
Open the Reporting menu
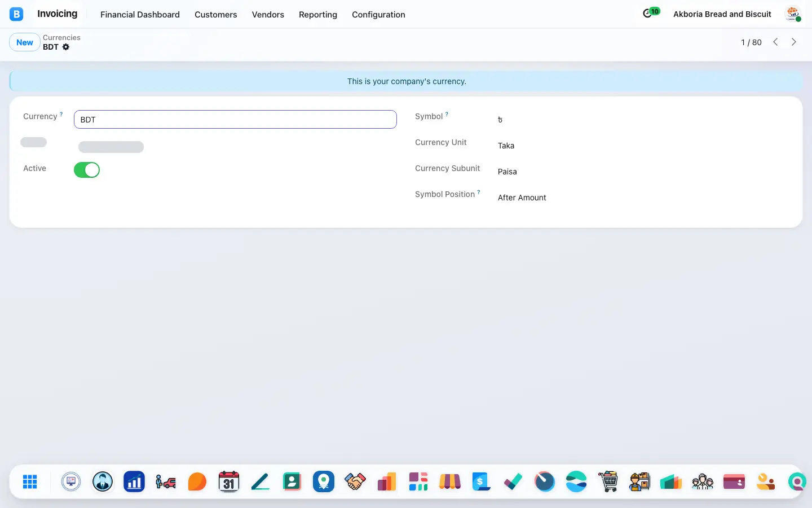318,15
